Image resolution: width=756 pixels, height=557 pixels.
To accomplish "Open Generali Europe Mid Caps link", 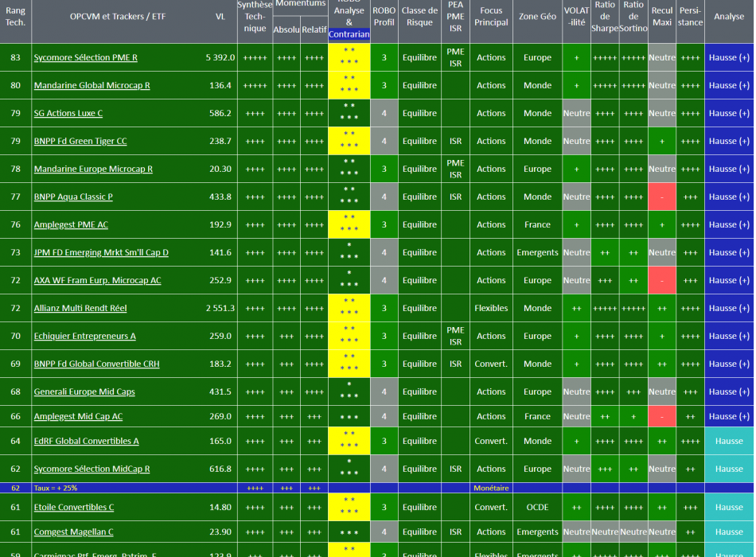I will (x=84, y=391).
